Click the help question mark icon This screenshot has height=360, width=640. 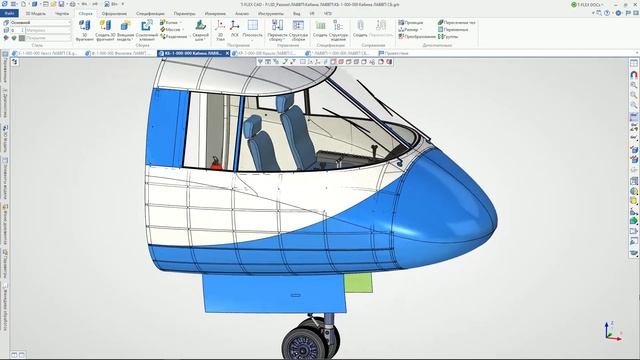pos(607,13)
